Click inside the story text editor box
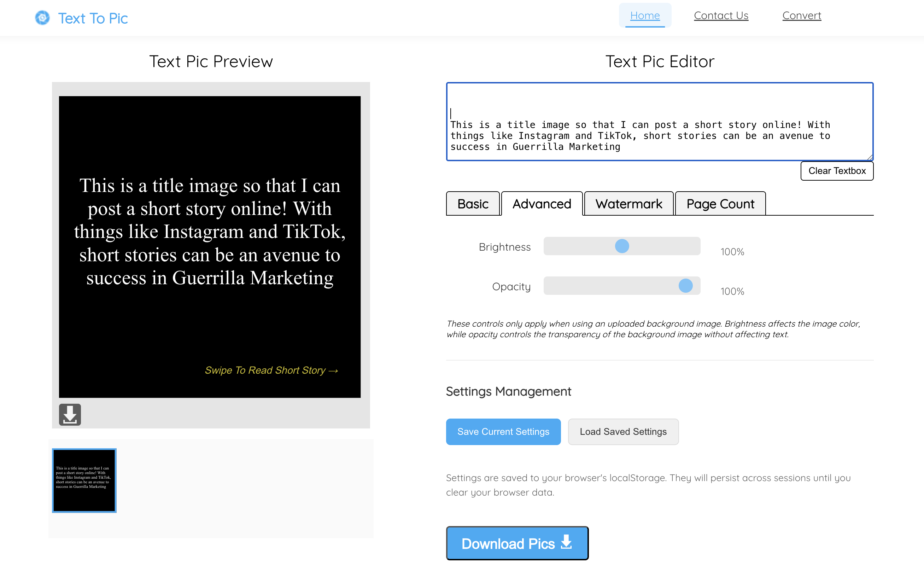Image resolution: width=924 pixels, height=572 pixels. 660,122
